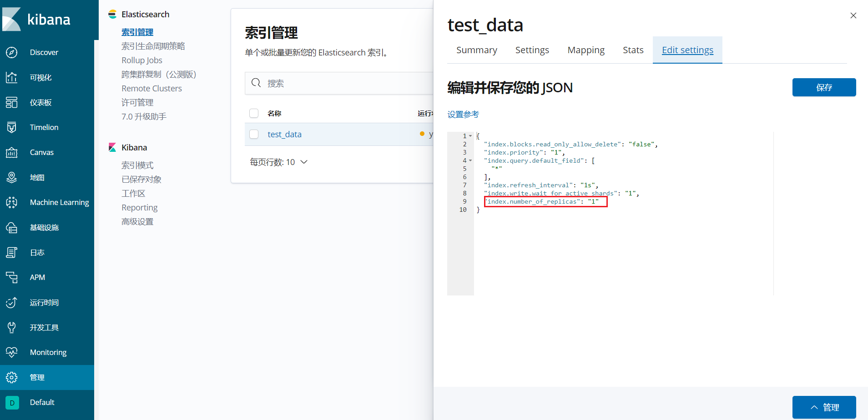Switch to the Summary tab

tap(477, 50)
